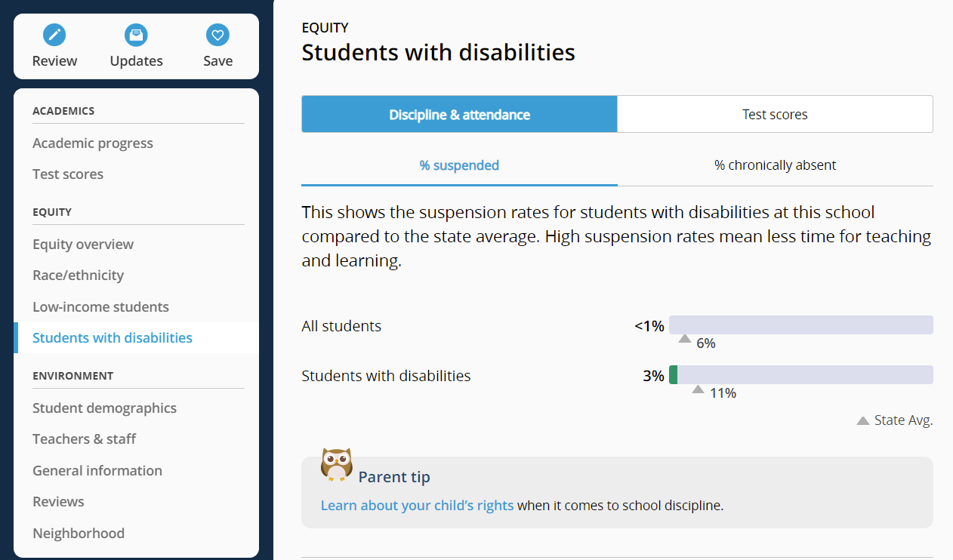Navigate to Race/ethnicity page
Image resolution: width=953 pixels, height=560 pixels.
pyautogui.click(x=78, y=275)
